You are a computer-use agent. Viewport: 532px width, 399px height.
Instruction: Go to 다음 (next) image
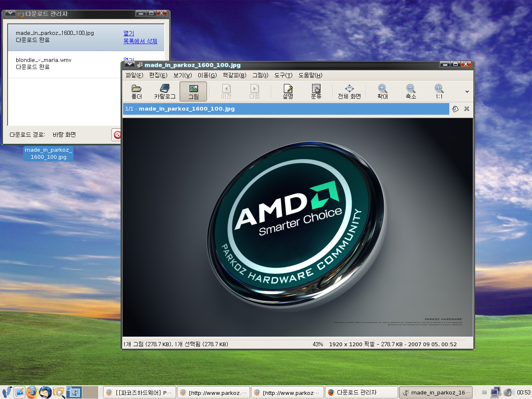click(x=254, y=91)
